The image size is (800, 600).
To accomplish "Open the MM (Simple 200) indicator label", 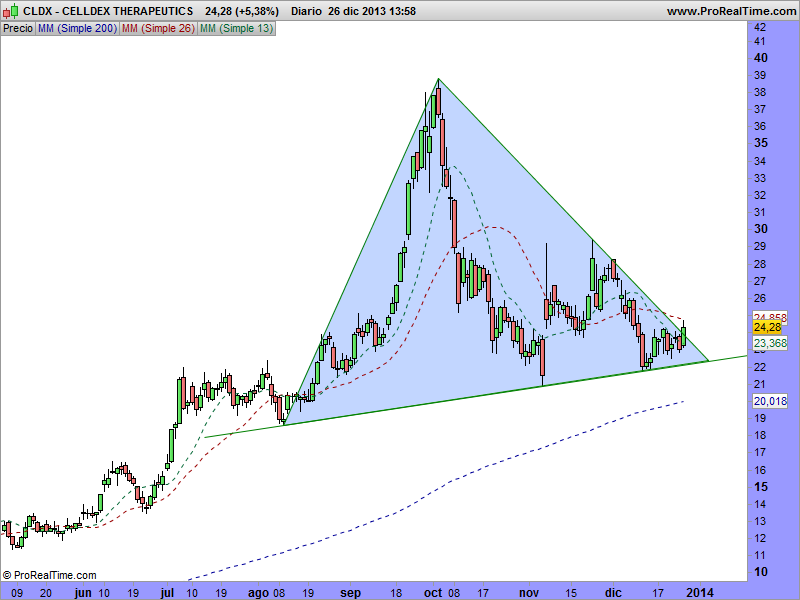I will tap(78, 29).
